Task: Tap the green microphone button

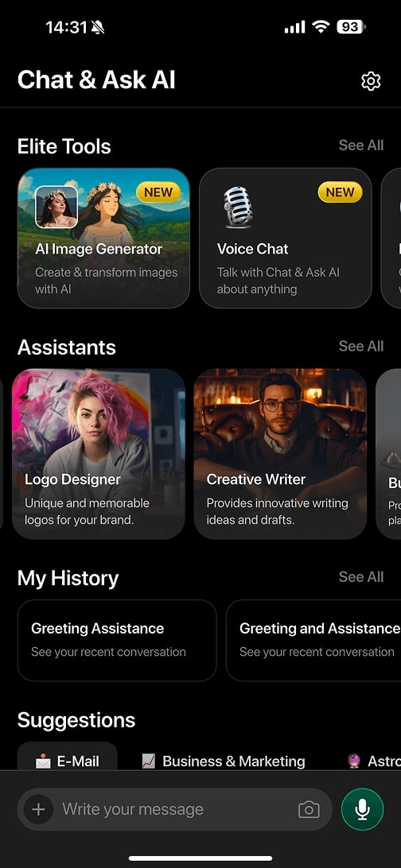Action: point(362,809)
